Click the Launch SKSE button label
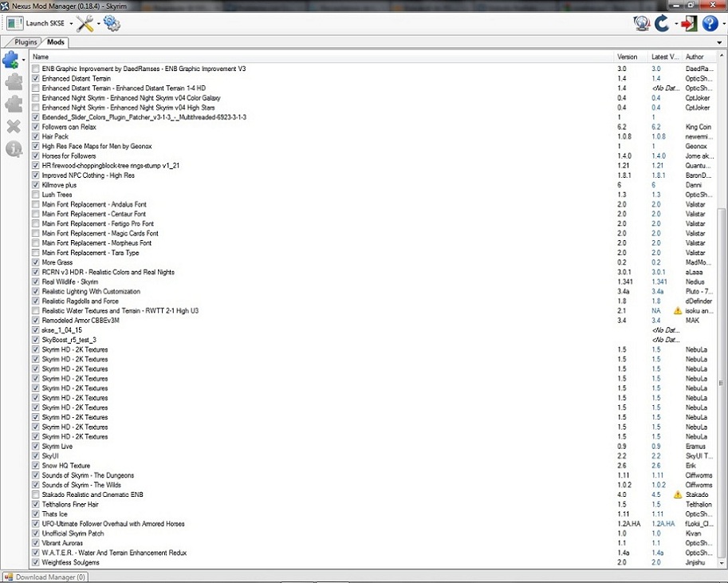Screen dimensions: 728x583 pyautogui.click(x=45, y=23)
